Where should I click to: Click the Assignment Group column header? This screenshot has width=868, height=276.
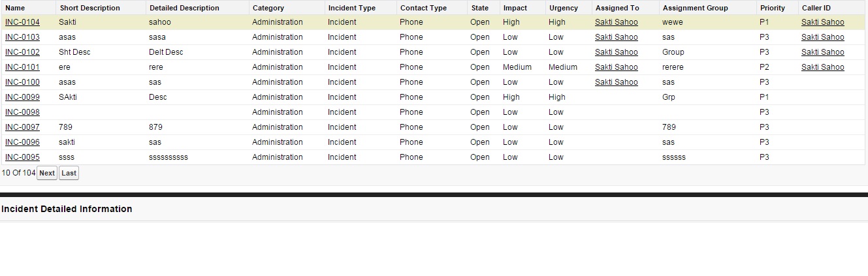tap(695, 8)
